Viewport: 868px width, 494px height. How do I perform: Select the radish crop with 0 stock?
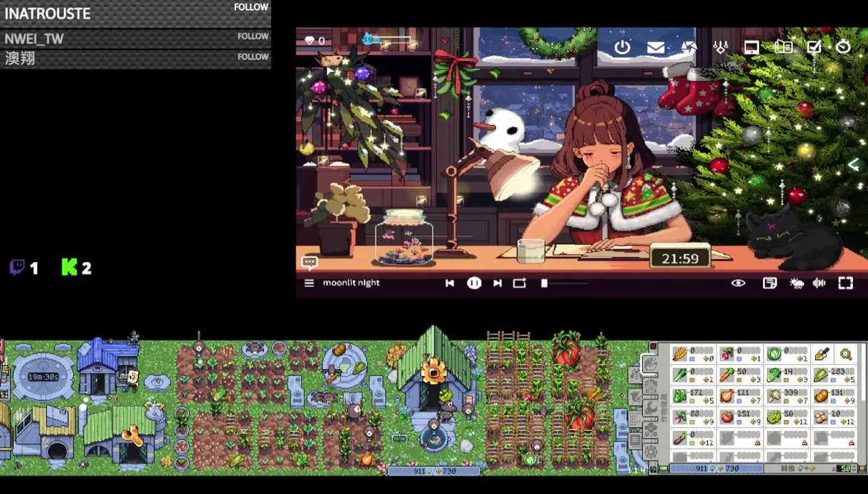pos(740,354)
